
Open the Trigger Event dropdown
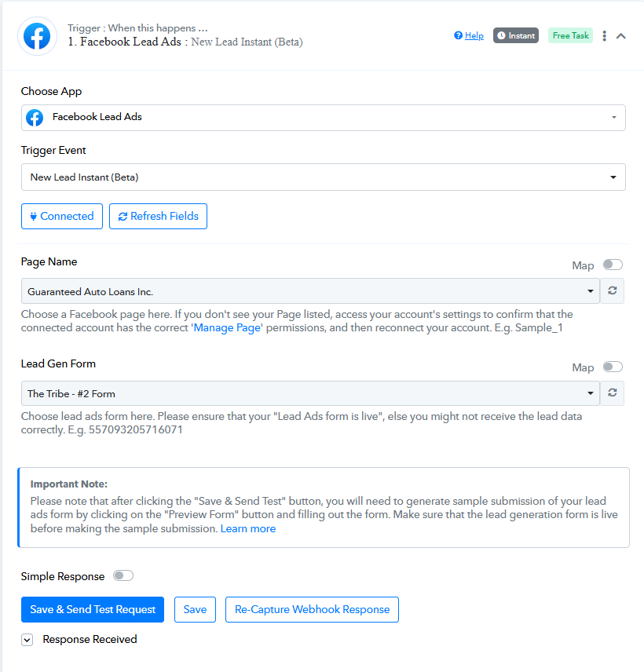pyautogui.click(x=324, y=177)
